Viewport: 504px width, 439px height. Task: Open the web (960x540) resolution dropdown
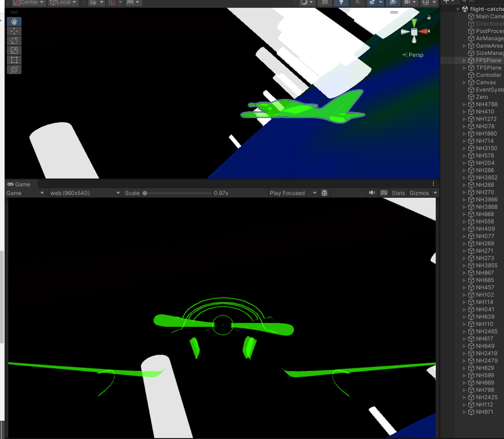tap(85, 193)
